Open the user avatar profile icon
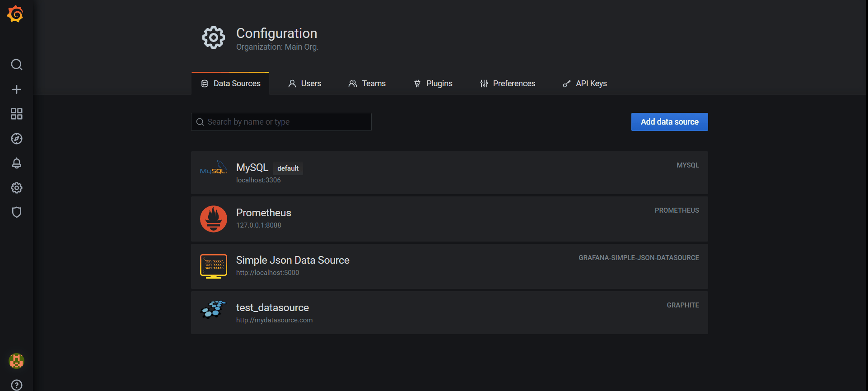This screenshot has width=868, height=391. pyautogui.click(x=17, y=361)
